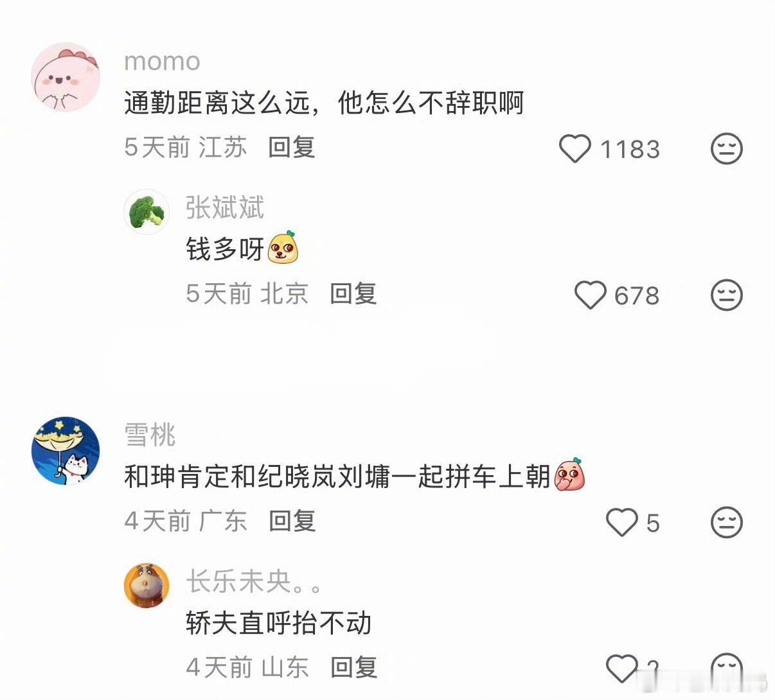Open momo's pink dinosaur avatar
The height and width of the screenshot is (700, 775).
click(x=66, y=77)
